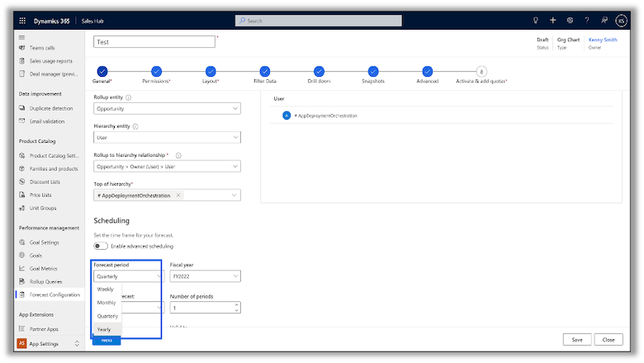This screenshot has height=363, width=644.
Task: Go to Activate & add quotas step
Action: coord(481,72)
